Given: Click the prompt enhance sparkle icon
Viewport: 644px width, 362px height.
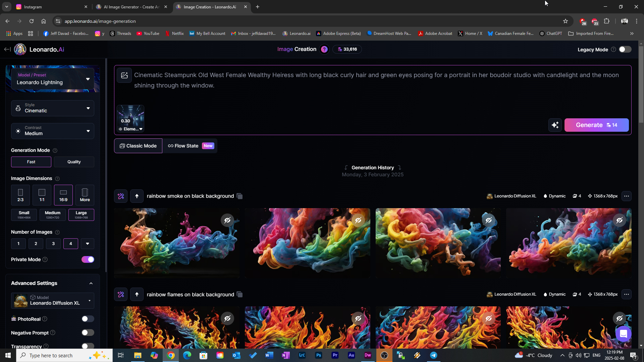Looking at the screenshot, I should pos(555,125).
